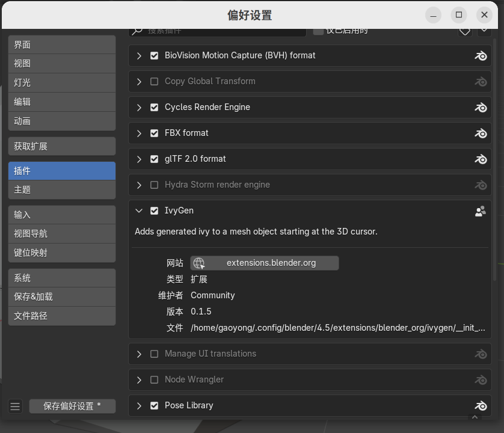
Task: Select the 主题 section in sidebar
Action: tap(62, 189)
